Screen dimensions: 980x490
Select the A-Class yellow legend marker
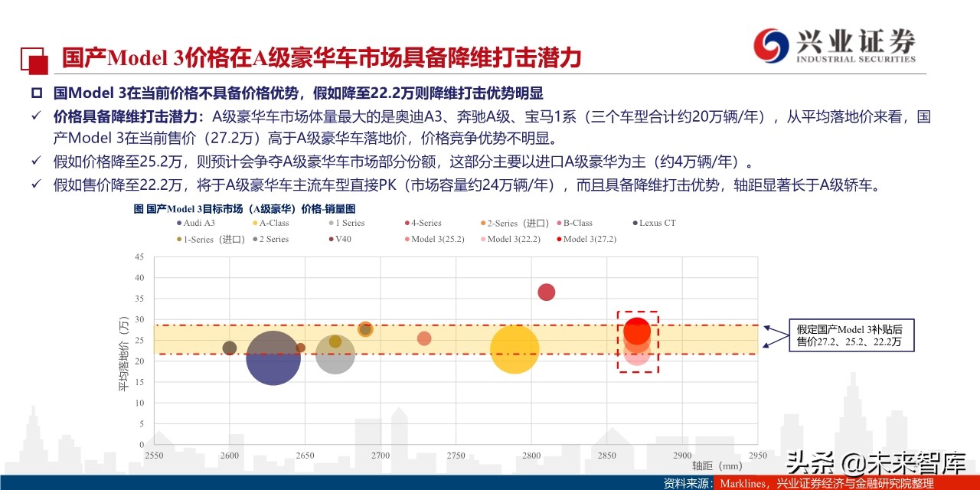254,222
